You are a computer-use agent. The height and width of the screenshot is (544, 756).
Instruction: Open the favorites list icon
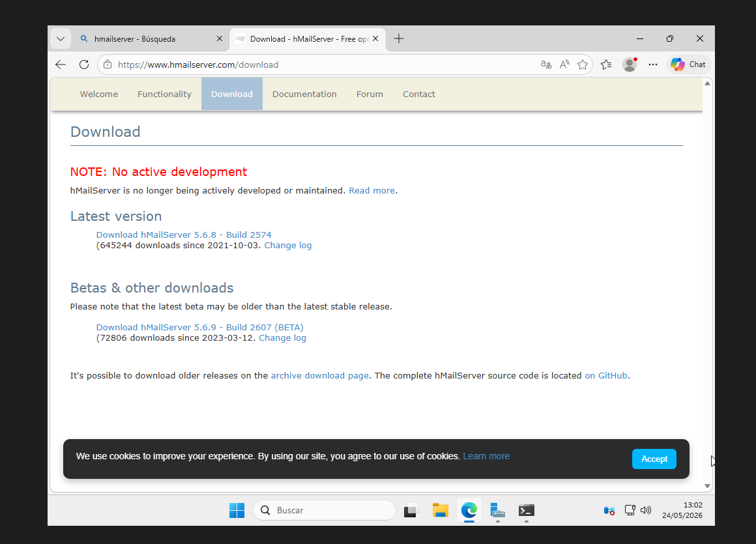point(606,64)
